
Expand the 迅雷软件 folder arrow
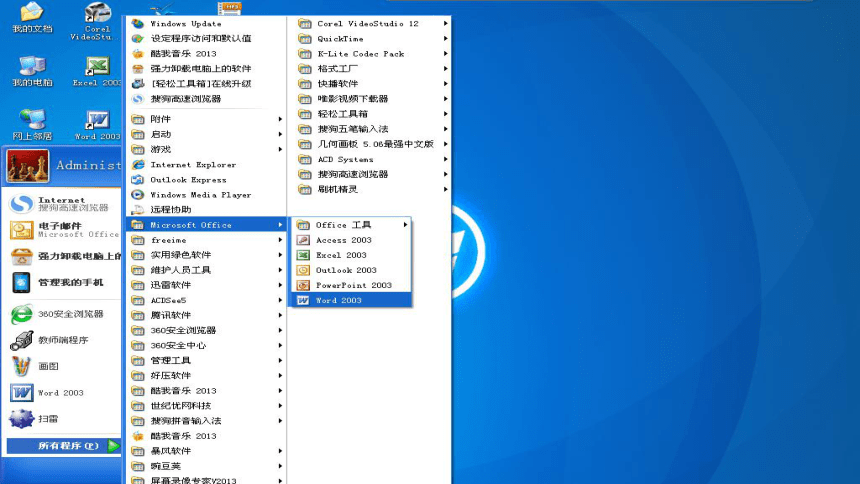[280, 285]
